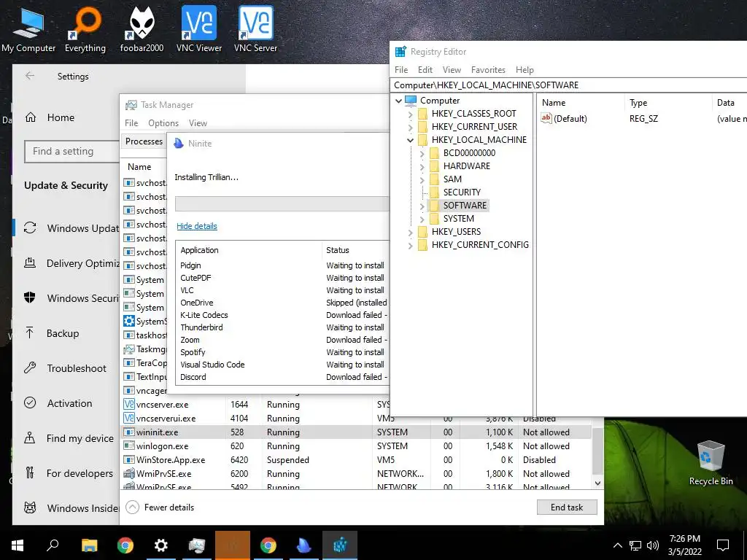Viewport: 747px width, 560px height.
Task: Switch to Task Manager taskbar icon
Action: click(x=197, y=545)
